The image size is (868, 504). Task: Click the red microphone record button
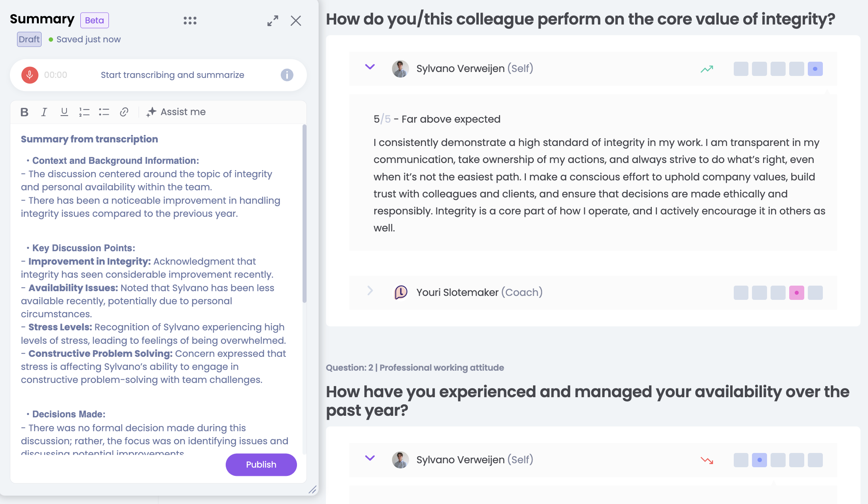point(30,75)
